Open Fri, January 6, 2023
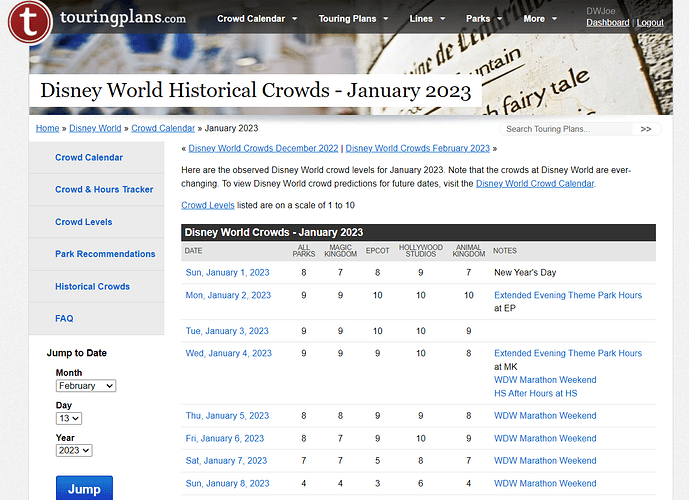689x500 pixels. [x=225, y=438]
